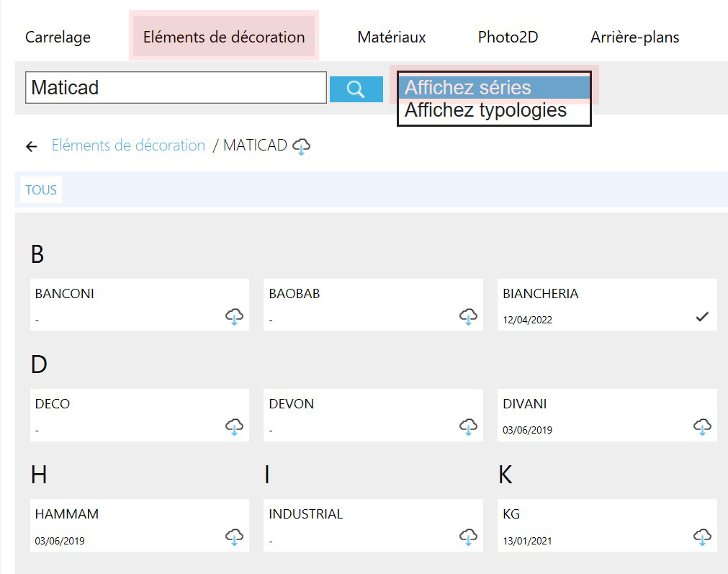This screenshot has width=728, height=574.
Task: Click the blue search magnifier button
Action: 356,89
